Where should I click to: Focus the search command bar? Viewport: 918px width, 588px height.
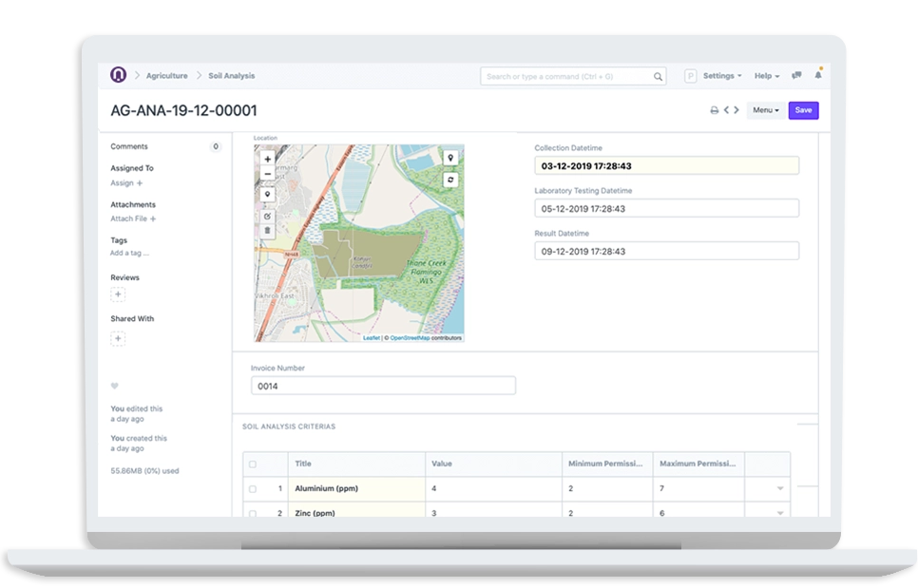pos(573,76)
